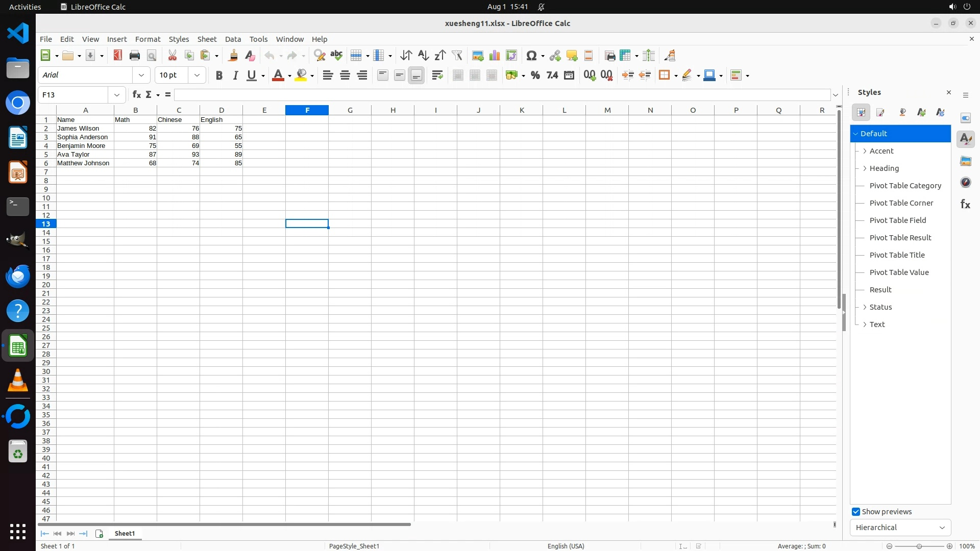Open the Hierarchical style filter dropdown
The height and width of the screenshot is (551, 980).
(900, 528)
